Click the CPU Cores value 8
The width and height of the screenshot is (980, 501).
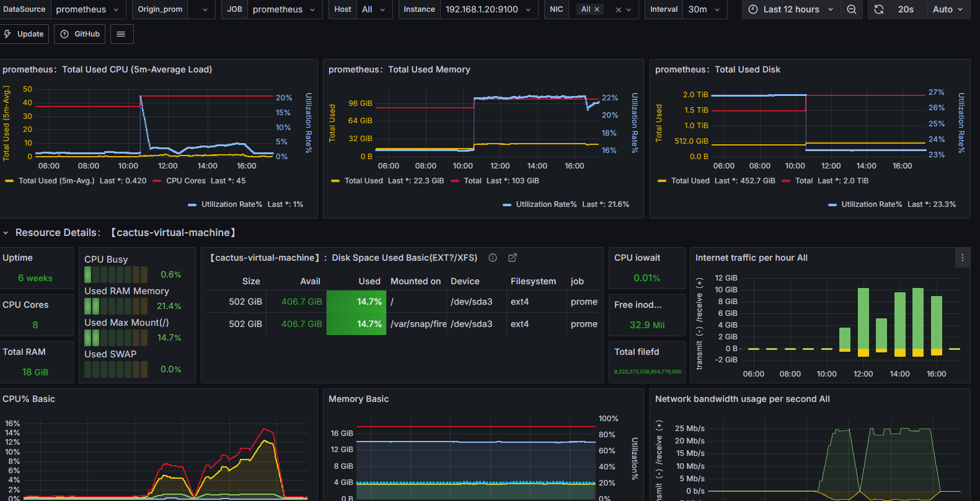coord(35,325)
